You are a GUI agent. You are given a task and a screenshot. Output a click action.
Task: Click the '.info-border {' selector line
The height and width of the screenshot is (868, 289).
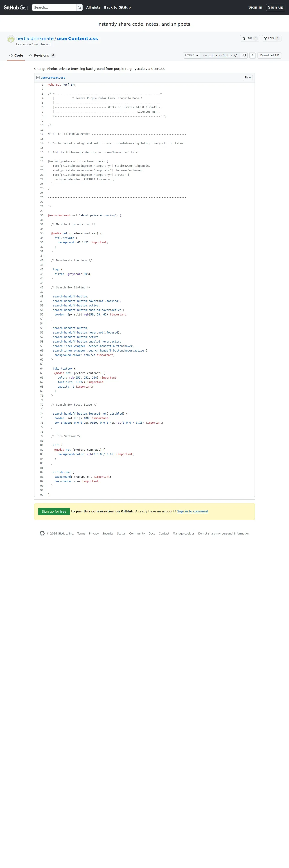(x=63, y=472)
